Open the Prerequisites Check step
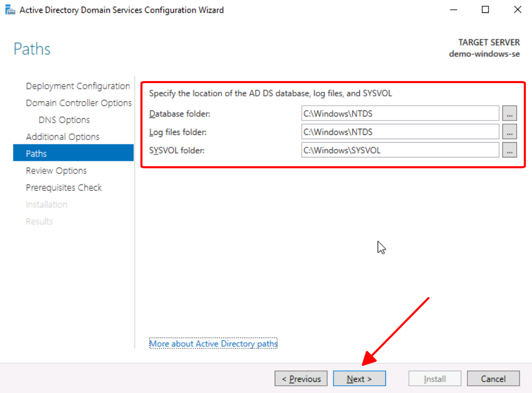The height and width of the screenshot is (393, 532). (x=64, y=188)
